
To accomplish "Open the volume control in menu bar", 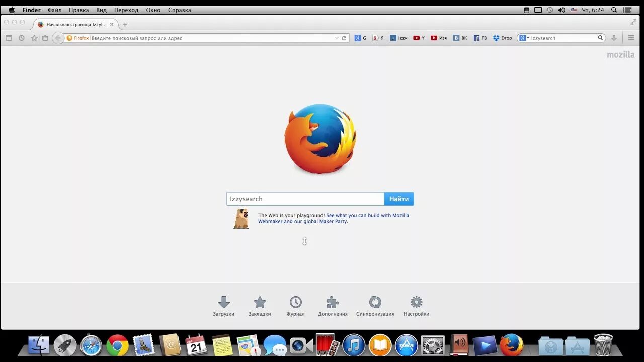I will [561, 10].
